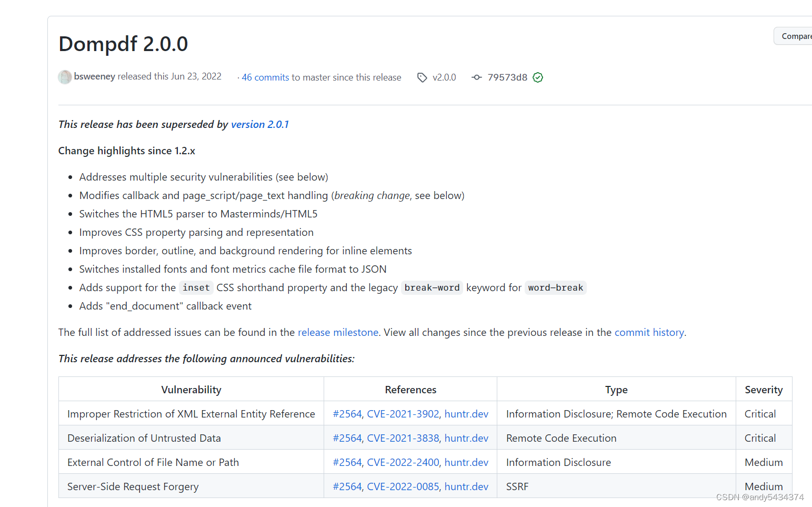Click the Dompdf 2.0.0 release title

point(123,44)
